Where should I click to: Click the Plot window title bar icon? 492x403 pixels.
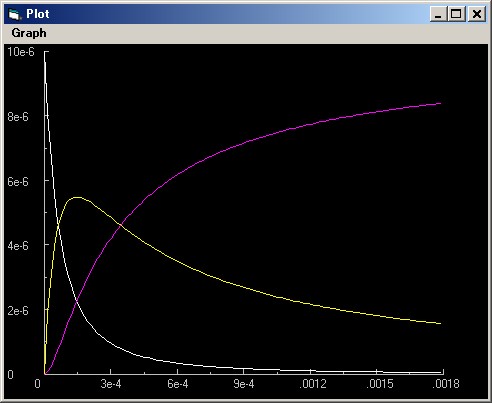point(15,14)
